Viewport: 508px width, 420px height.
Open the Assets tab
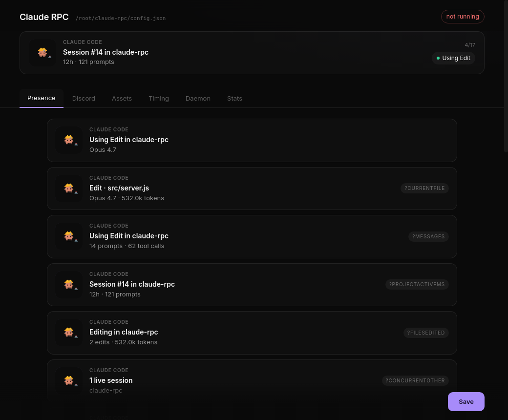[122, 99]
